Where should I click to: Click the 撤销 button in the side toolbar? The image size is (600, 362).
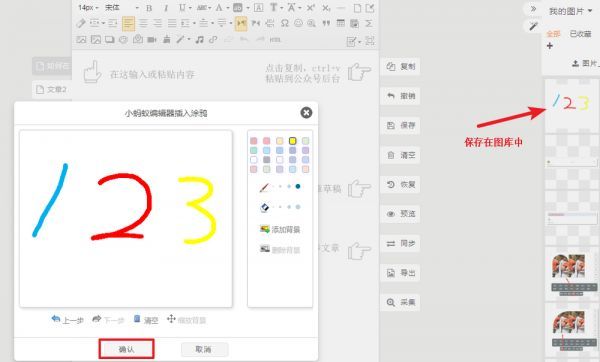(400, 96)
